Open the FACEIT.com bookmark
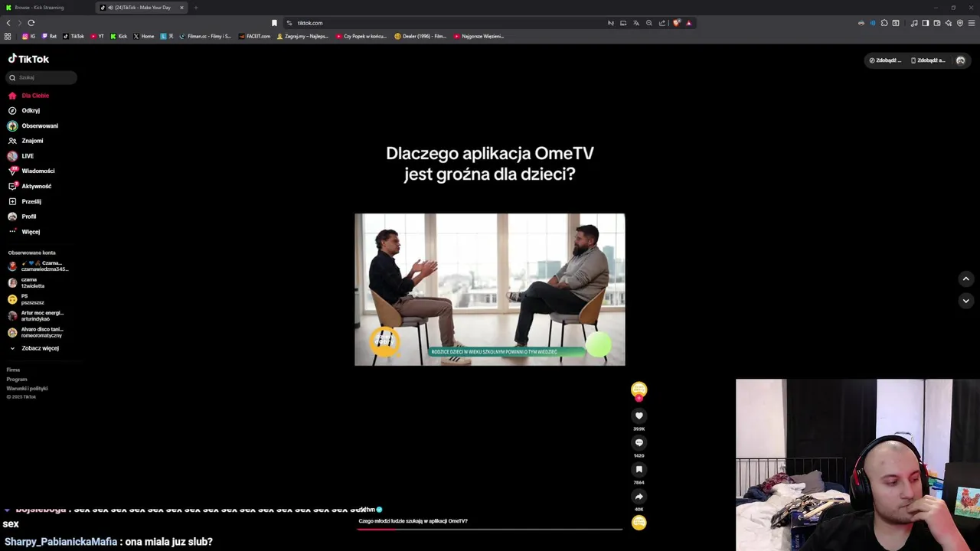The height and width of the screenshot is (551, 980). 255,36
